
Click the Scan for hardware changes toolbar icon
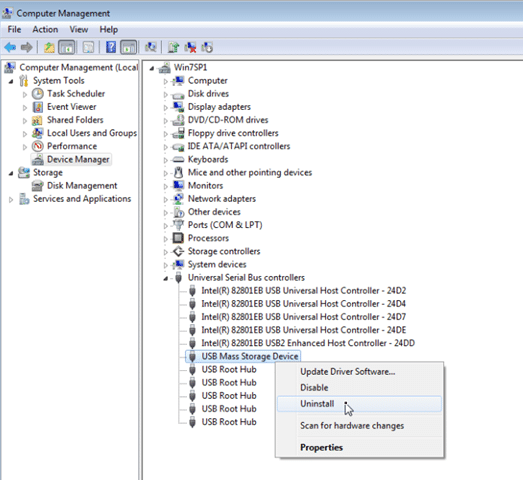151,47
